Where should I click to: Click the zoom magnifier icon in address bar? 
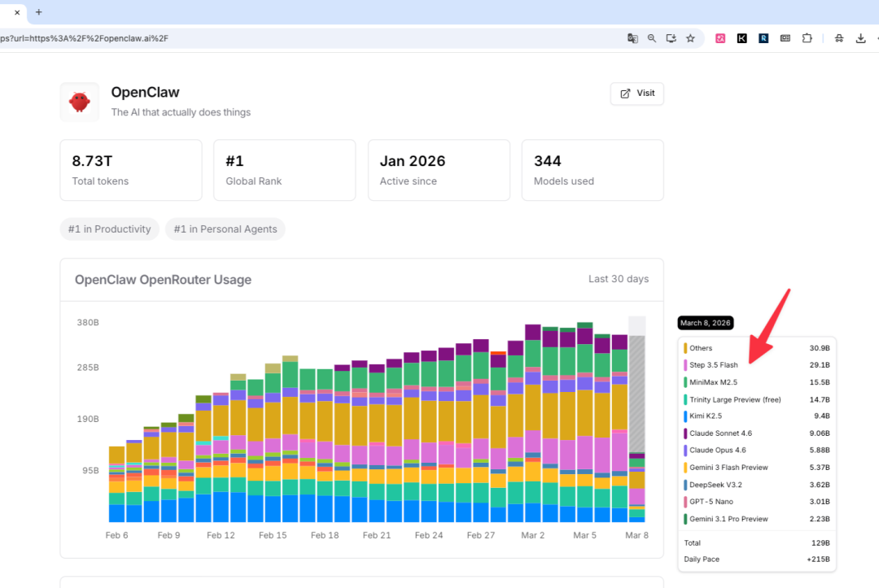[651, 38]
